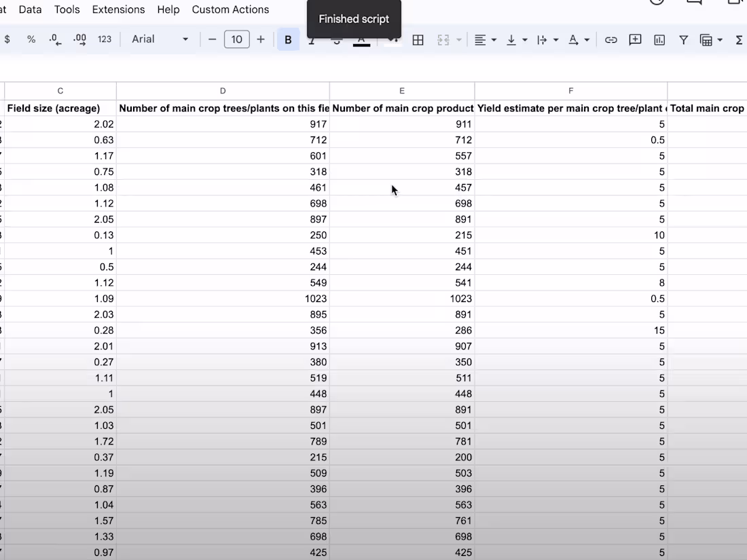Image resolution: width=747 pixels, height=560 pixels.
Task: Open the Extensions menu
Action: [x=118, y=10]
